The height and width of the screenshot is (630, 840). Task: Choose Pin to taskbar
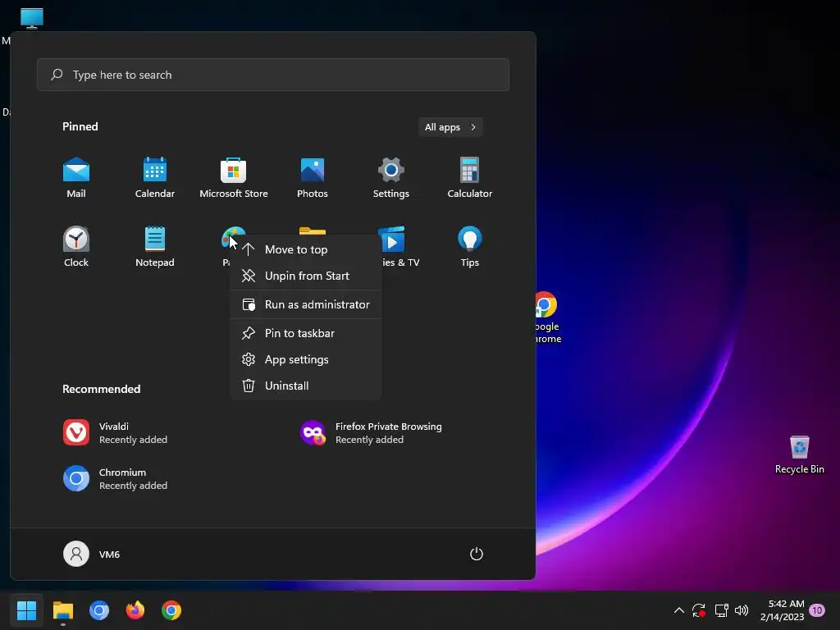[306, 333]
